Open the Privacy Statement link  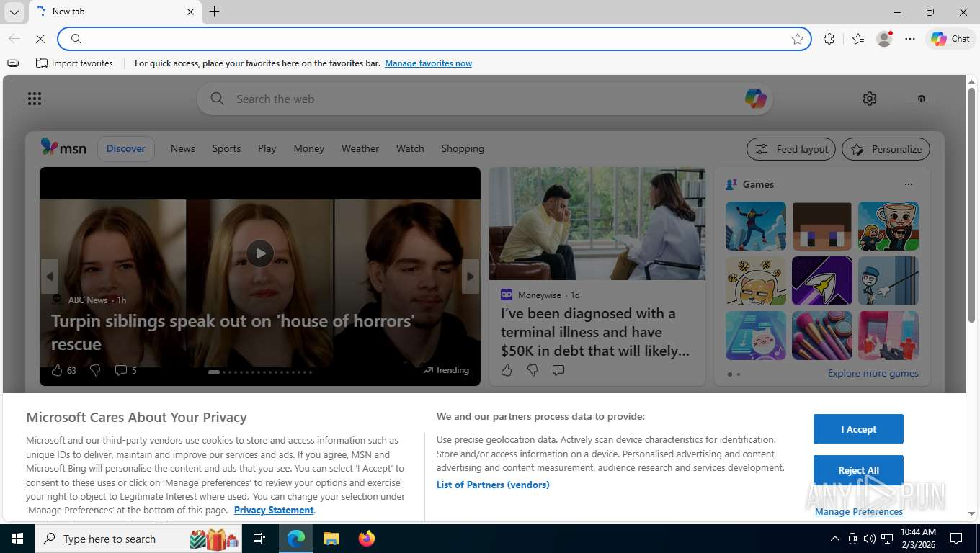(274, 510)
